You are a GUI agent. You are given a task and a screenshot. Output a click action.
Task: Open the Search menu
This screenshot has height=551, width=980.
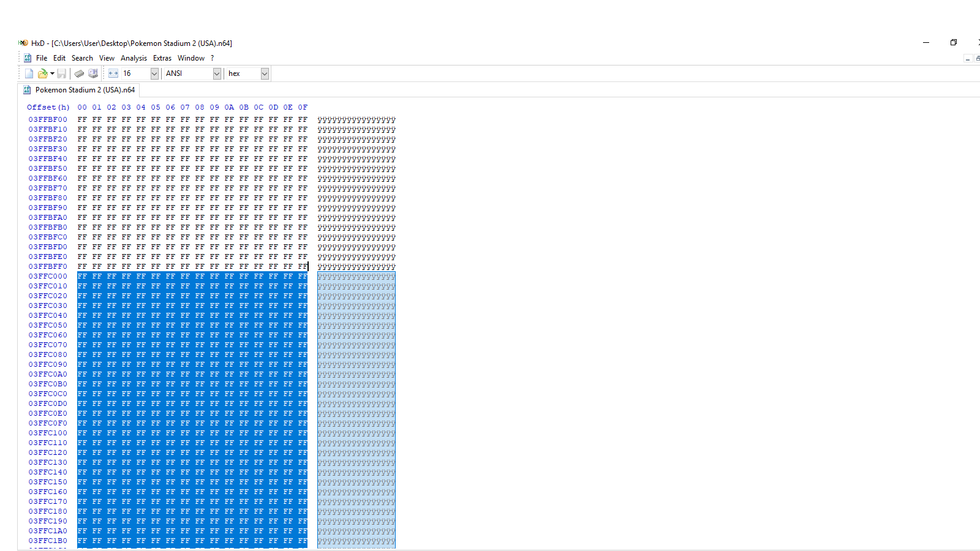point(82,58)
